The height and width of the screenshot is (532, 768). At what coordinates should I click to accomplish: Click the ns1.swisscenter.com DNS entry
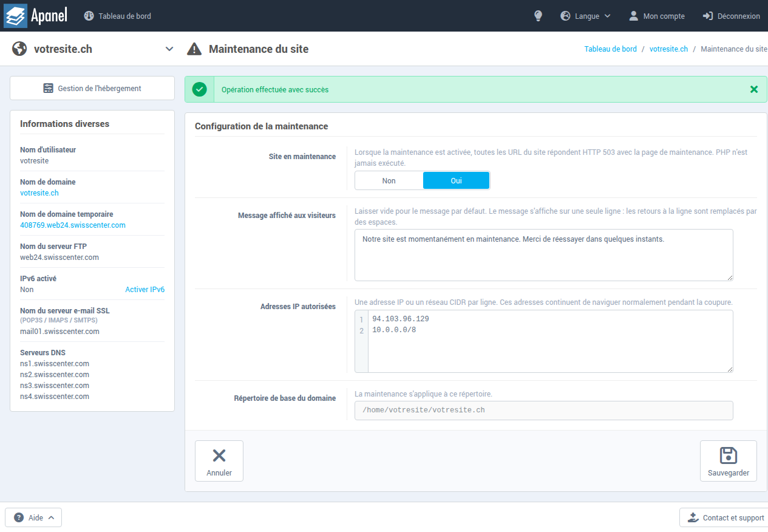(55, 364)
